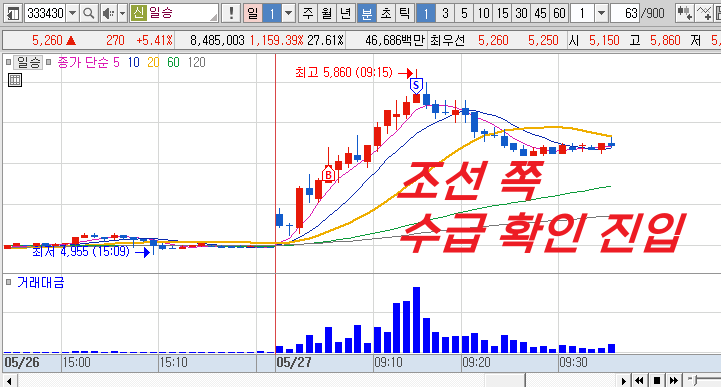
Task: Toggle the left side panel icon
Action: 13,13
